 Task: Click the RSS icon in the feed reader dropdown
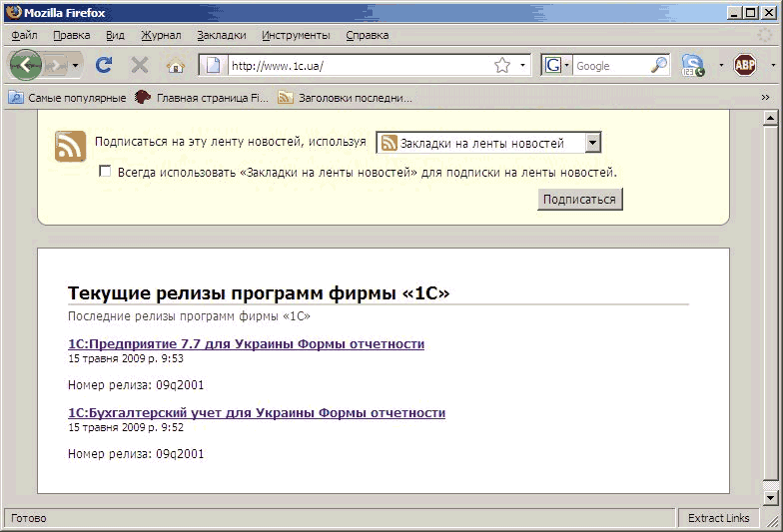click(390, 143)
